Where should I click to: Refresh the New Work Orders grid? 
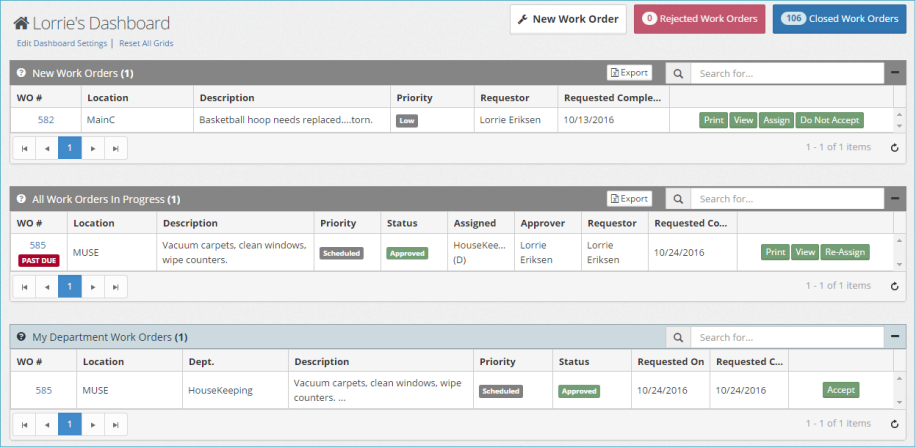[x=895, y=148]
